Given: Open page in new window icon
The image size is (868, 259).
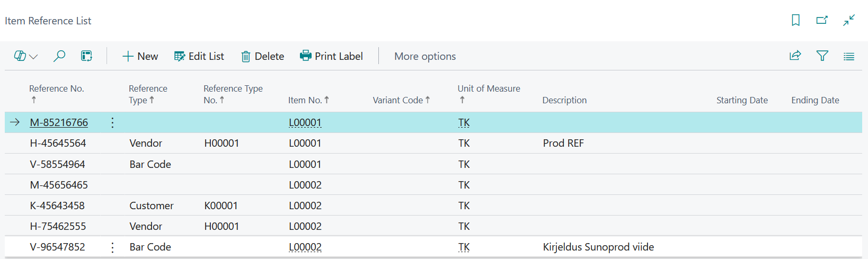Looking at the screenshot, I should tap(822, 20).
